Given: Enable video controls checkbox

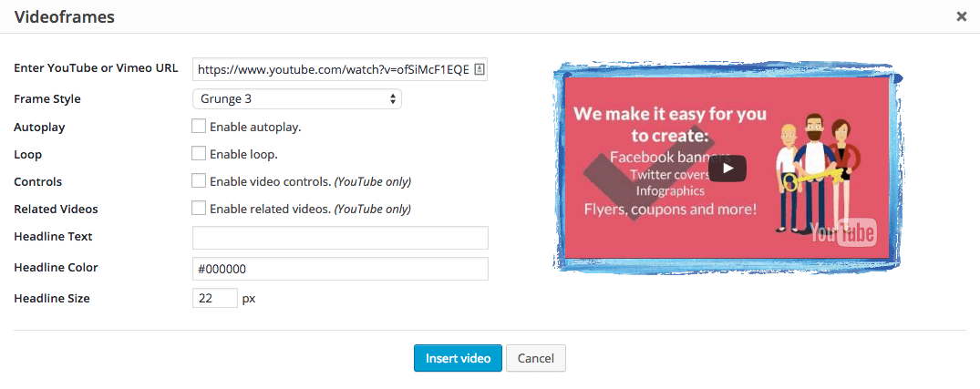Looking at the screenshot, I should click(199, 181).
